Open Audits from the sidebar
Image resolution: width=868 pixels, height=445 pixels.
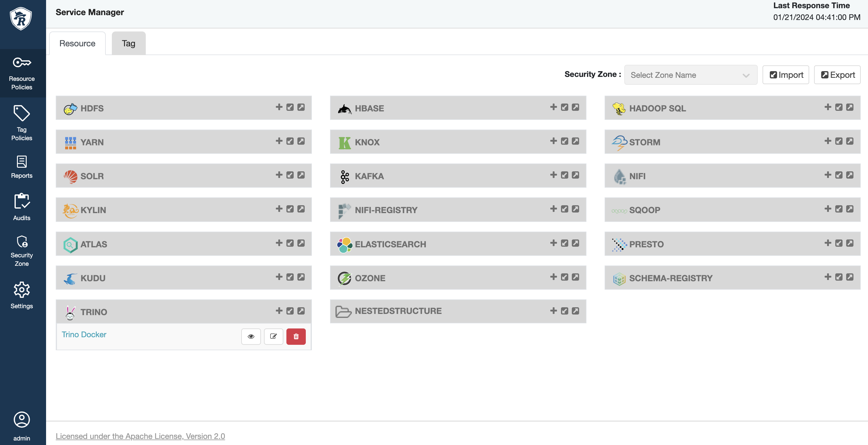22,207
